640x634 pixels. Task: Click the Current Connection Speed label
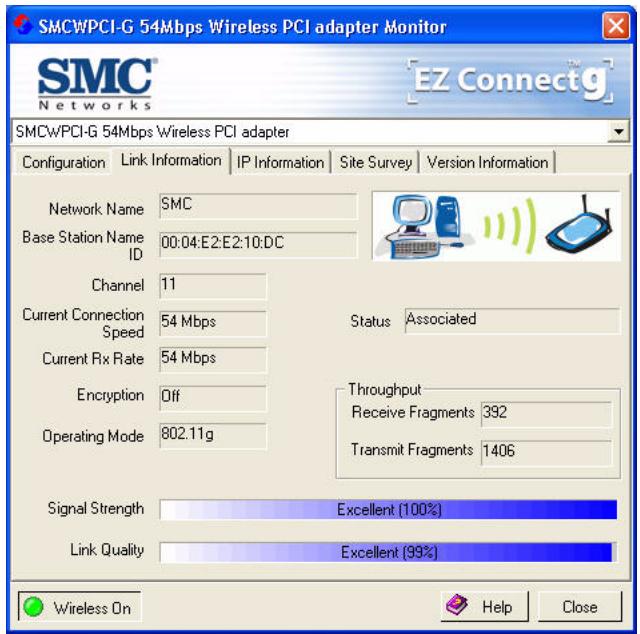tap(83, 323)
